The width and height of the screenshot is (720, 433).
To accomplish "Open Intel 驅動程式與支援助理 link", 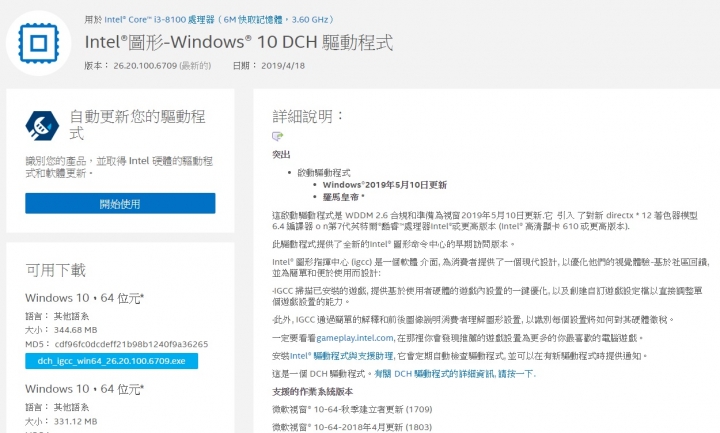I will (x=342, y=356).
